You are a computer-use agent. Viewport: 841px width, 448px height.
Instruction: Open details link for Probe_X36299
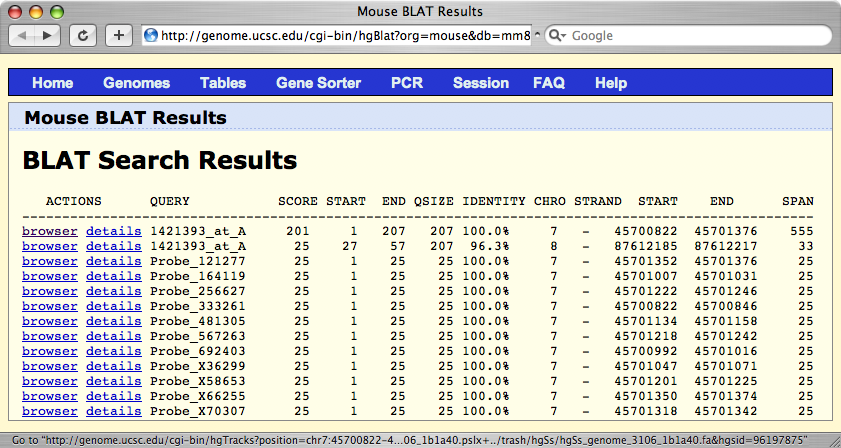coord(113,366)
